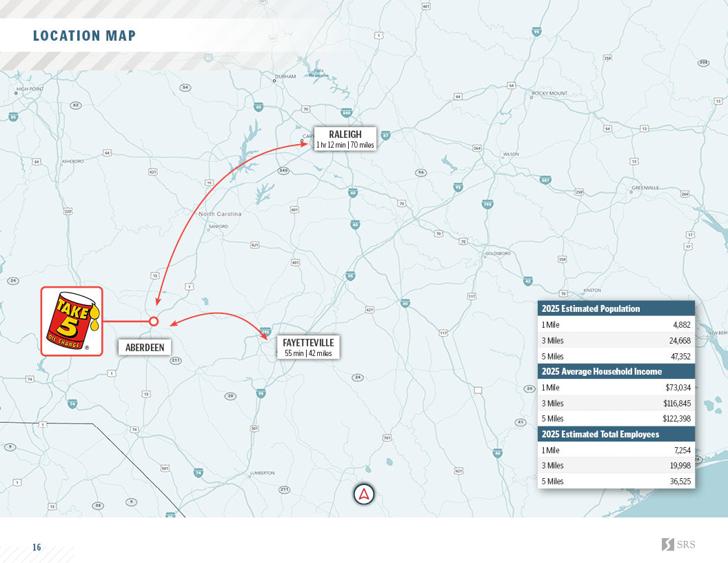Click the GREENVILLE city label
Viewport: 728px width, 563px height.
pos(645,188)
